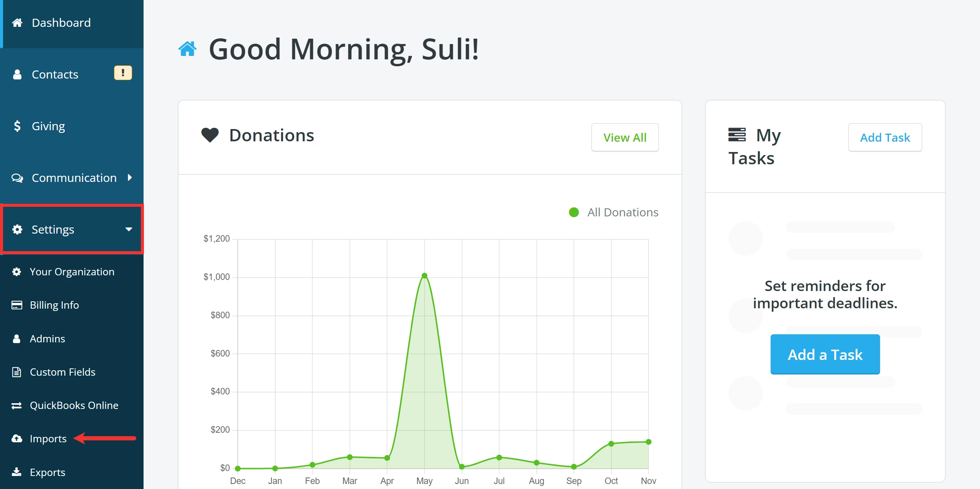Image resolution: width=980 pixels, height=489 pixels.
Task: Click the Giving dollar sign icon
Action: tap(17, 126)
